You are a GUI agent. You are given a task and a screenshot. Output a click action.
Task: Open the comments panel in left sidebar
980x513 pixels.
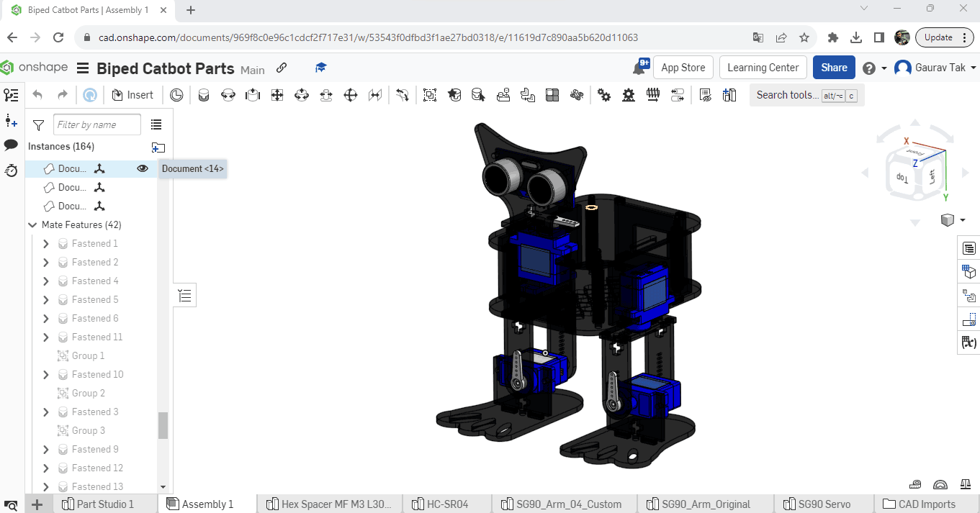(11, 145)
